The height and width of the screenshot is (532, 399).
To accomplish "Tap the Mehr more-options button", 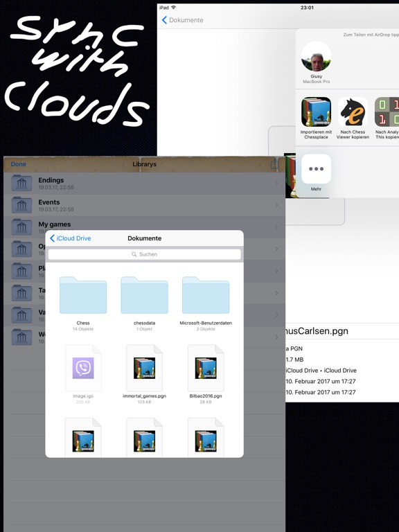I will (x=316, y=169).
